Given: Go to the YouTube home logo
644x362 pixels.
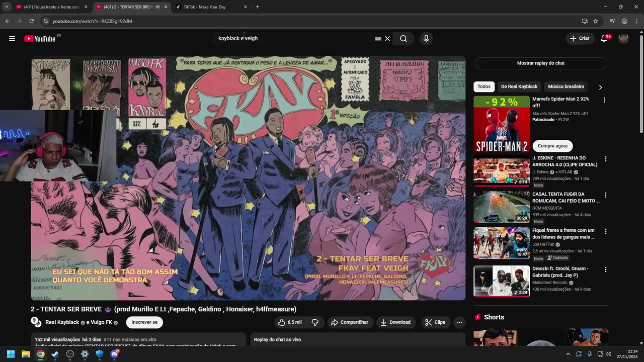Looking at the screenshot, I should click(x=40, y=39).
